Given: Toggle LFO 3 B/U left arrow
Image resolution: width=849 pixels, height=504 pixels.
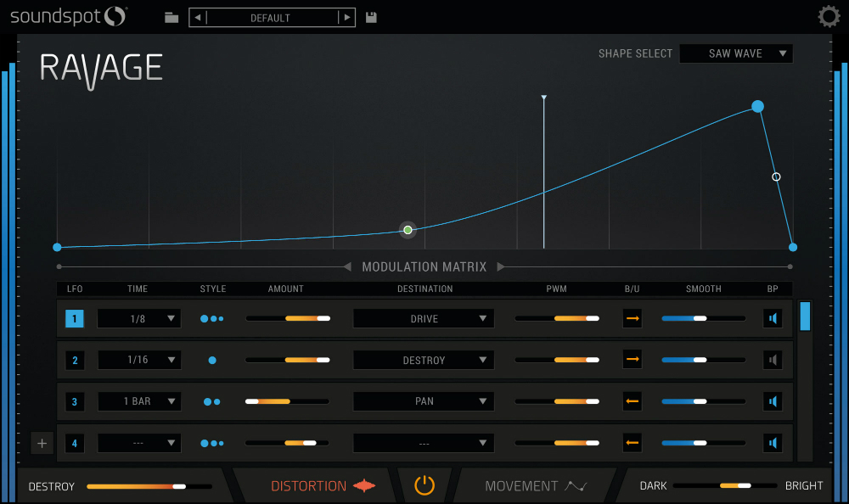Looking at the screenshot, I should tap(633, 401).
